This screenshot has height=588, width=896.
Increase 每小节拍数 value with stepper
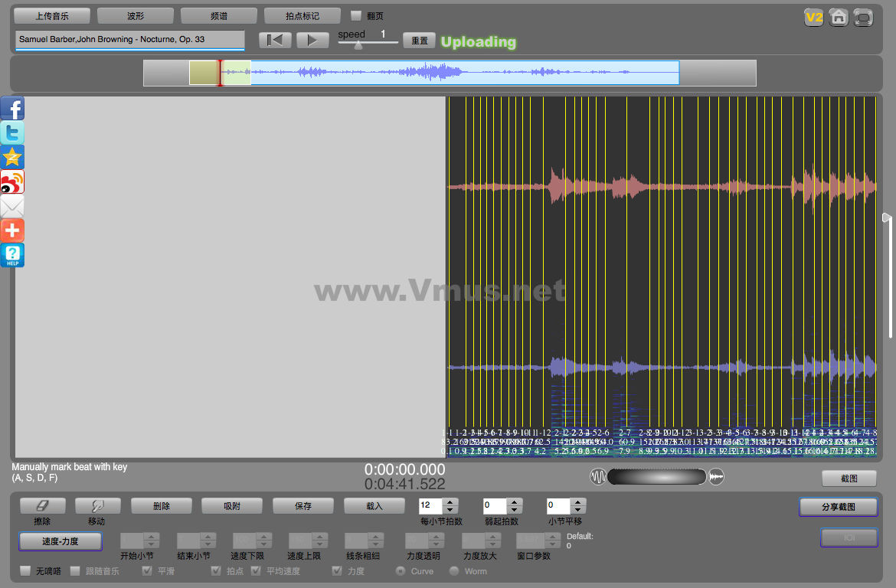click(450, 502)
